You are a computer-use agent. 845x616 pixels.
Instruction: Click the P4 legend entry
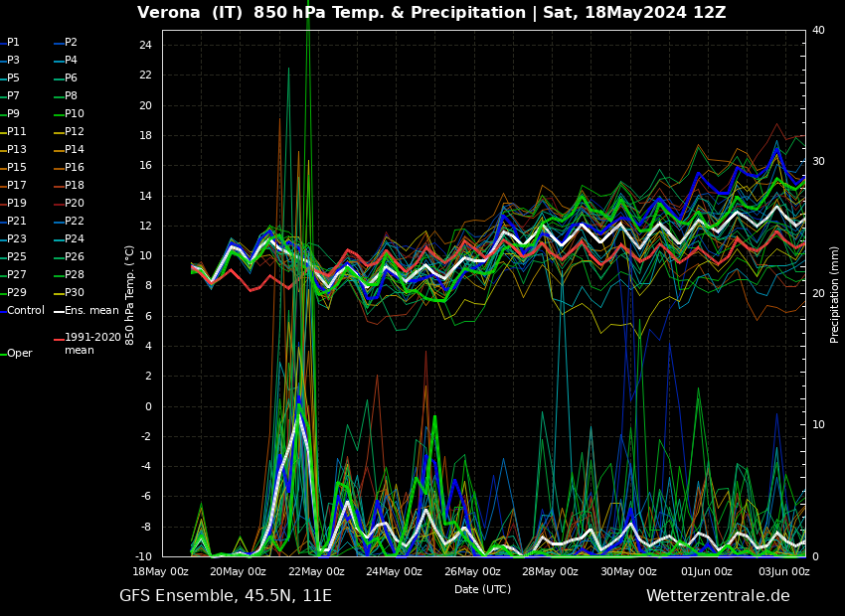(66, 60)
